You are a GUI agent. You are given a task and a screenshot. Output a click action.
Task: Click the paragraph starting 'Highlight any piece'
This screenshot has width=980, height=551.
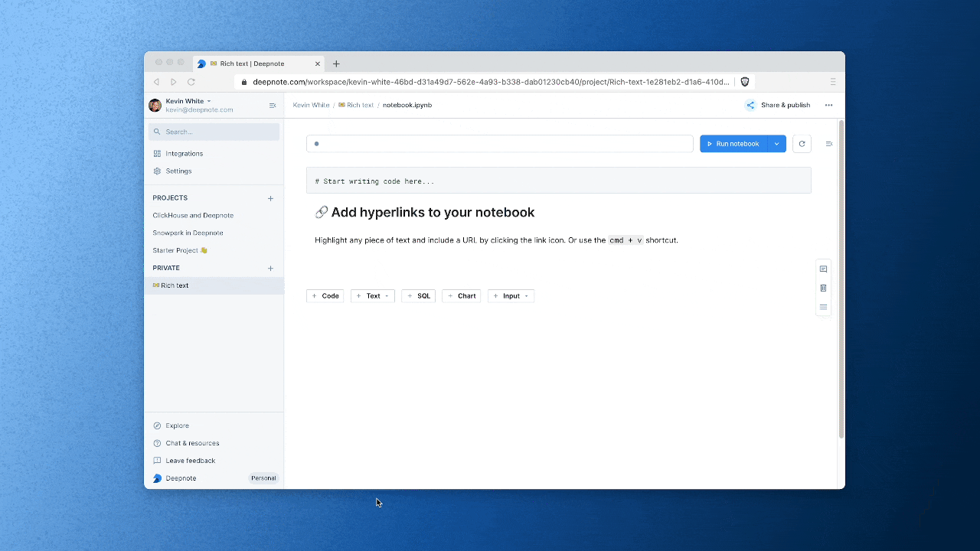click(496, 240)
